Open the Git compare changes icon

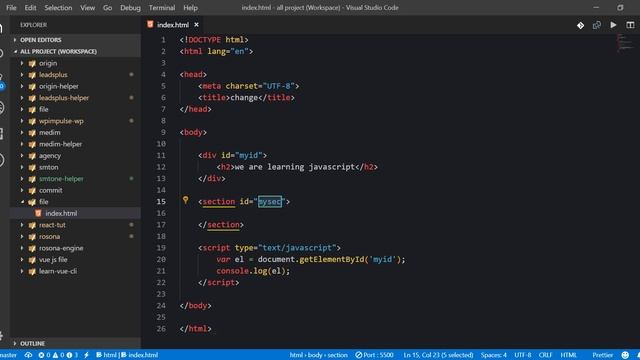[x=580, y=25]
